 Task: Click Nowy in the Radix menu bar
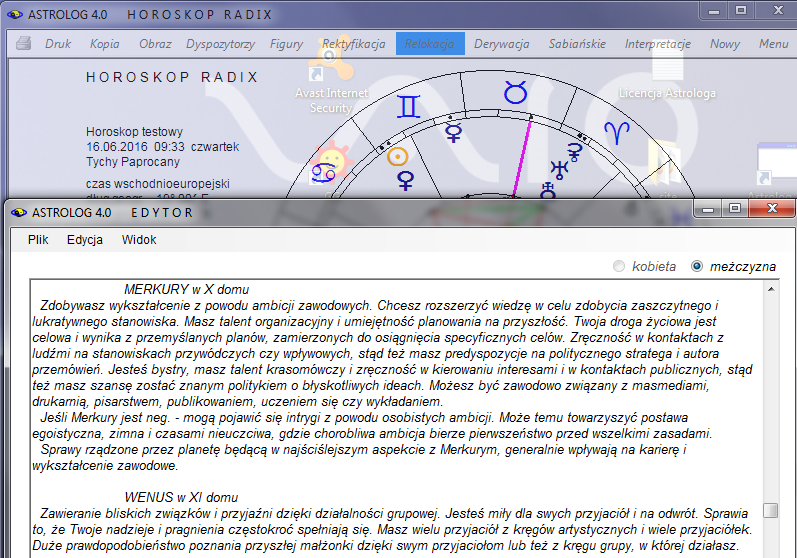click(725, 44)
